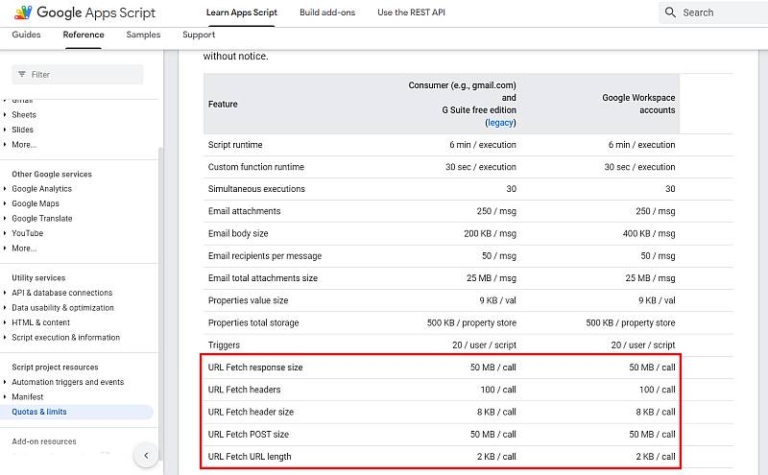Open Use the REST API menu item

(413, 13)
